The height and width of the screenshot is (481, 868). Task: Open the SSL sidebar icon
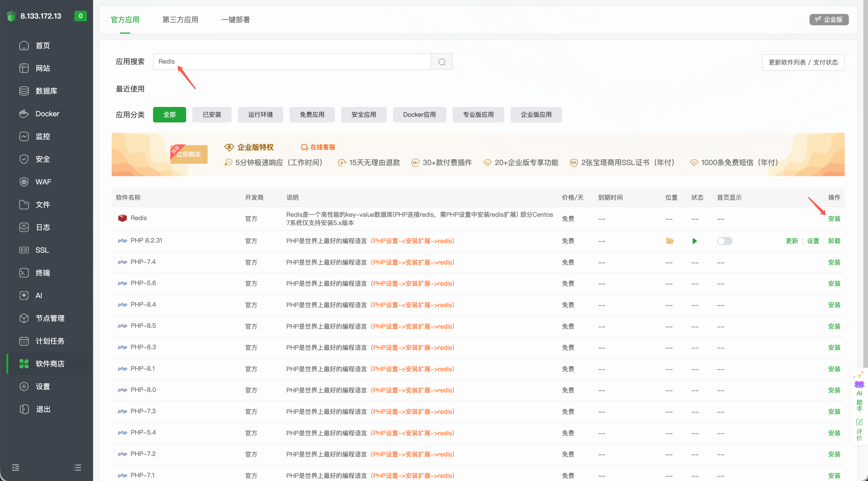(24, 250)
